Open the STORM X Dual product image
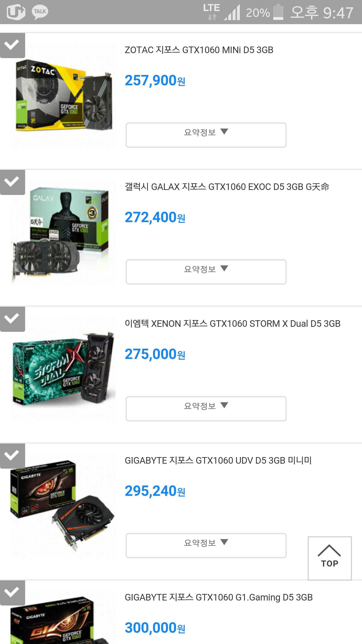 (63, 369)
